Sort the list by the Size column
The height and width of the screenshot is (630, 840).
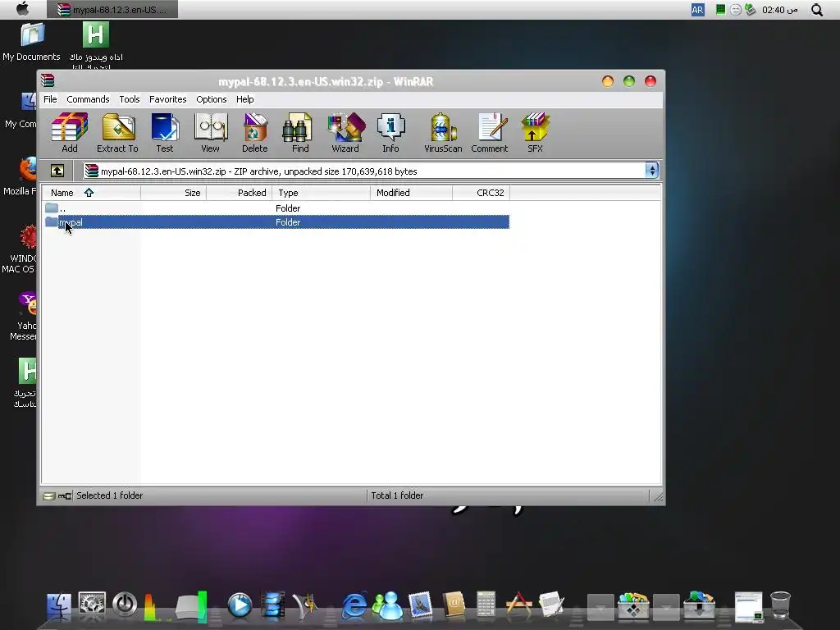(174, 193)
